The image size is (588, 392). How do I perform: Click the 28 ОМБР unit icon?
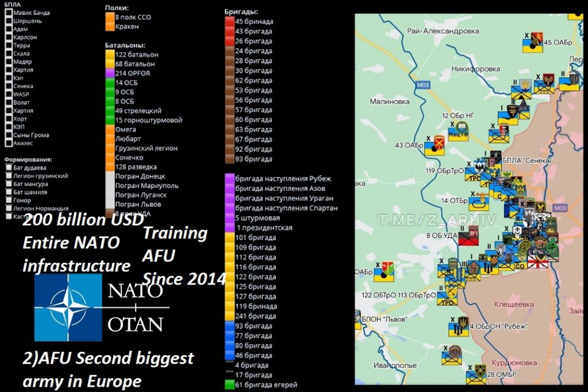pyautogui.click(x=476, y=374)
